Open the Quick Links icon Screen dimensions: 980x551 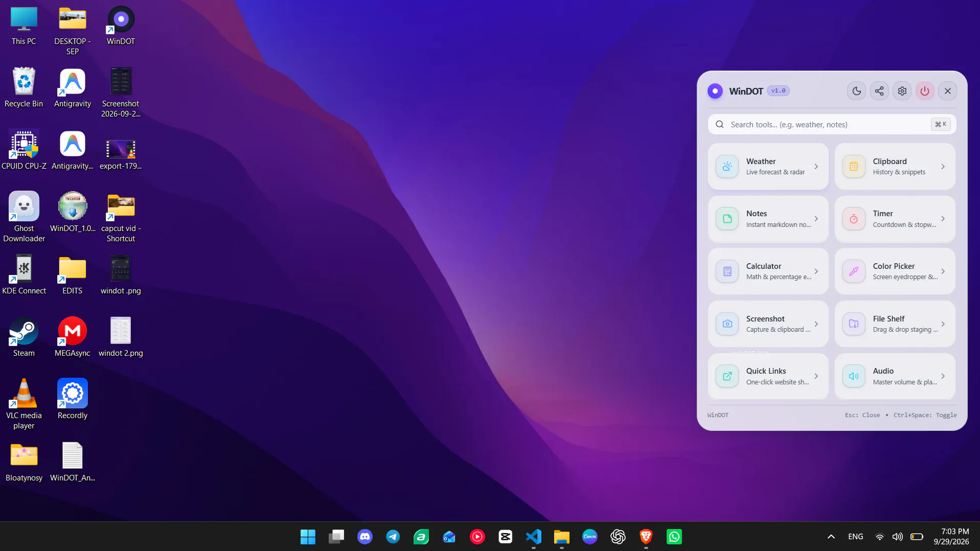coord(727,376)
